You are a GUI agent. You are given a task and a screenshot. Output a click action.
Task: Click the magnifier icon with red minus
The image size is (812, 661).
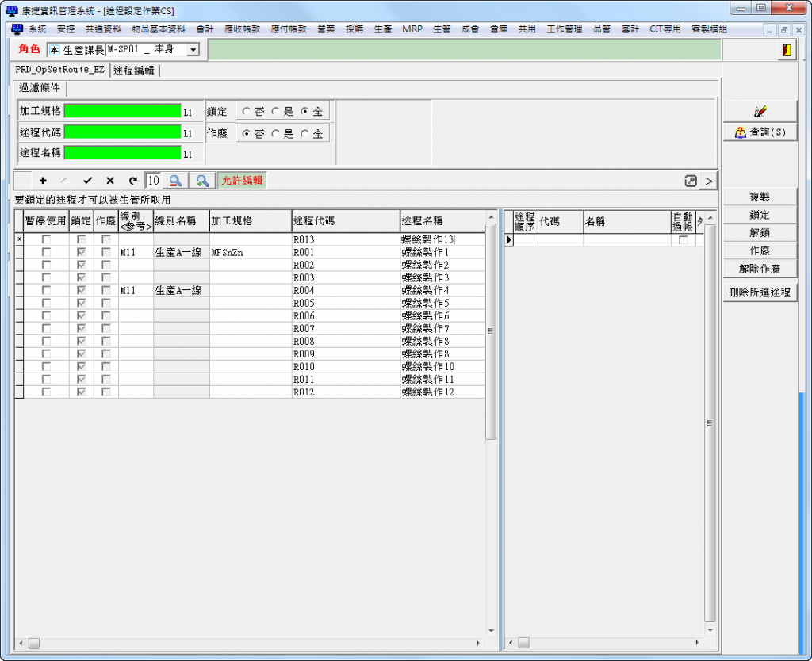pyautogui.click(x=176, y=181)
